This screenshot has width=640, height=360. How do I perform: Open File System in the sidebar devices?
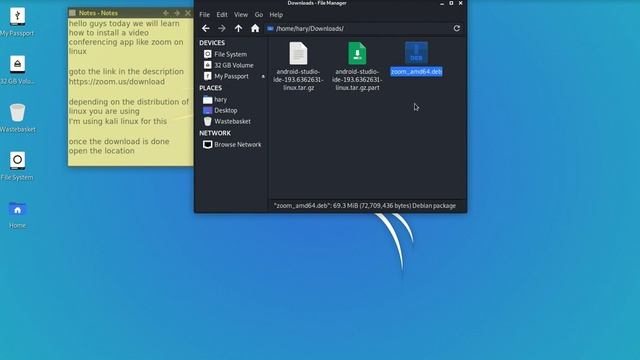coord(231,54)
